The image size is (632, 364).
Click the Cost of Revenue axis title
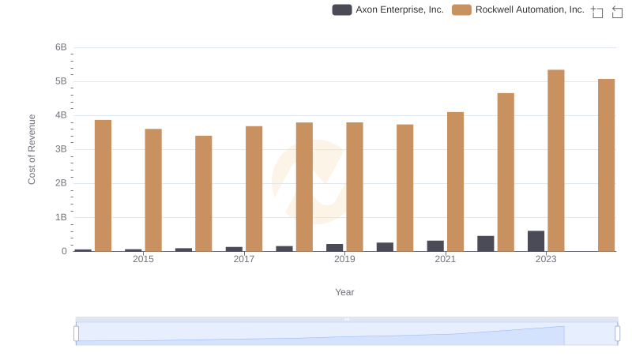coord(32,149)
